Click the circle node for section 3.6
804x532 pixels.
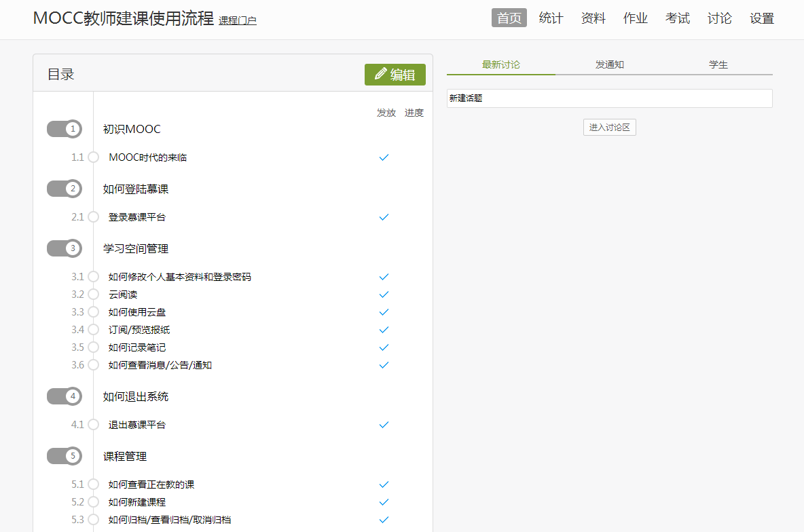[x=93, y=365]
